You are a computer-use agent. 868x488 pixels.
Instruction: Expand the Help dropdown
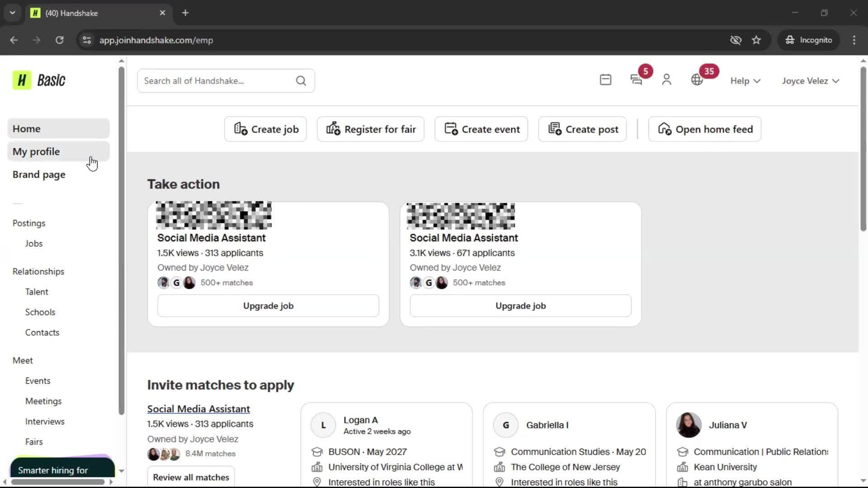pos(745,81)
